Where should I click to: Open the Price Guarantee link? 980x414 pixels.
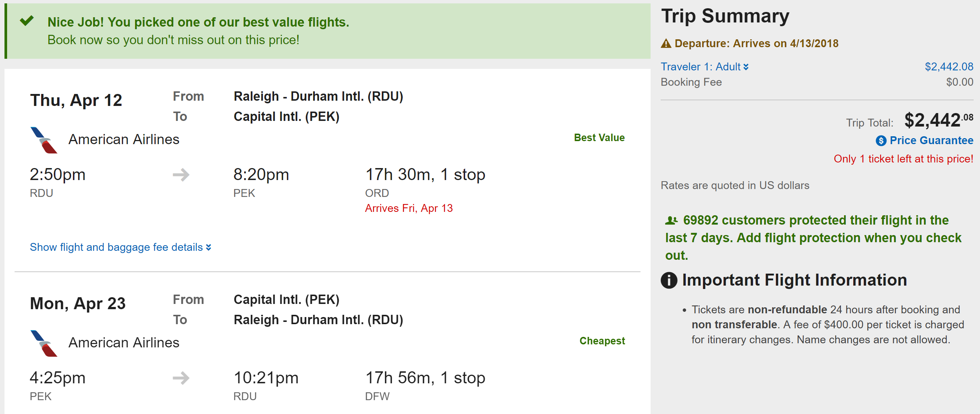(x=931, y=140)
